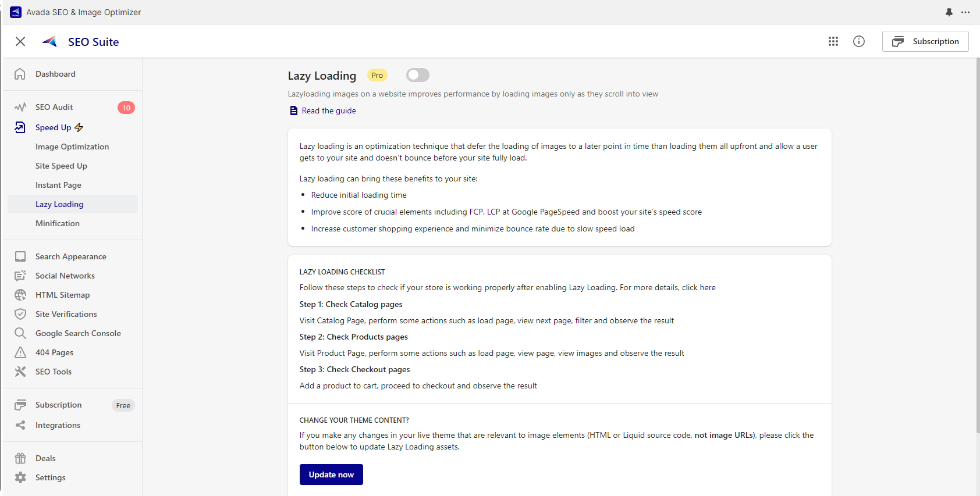Open the Subscription button in header
This screenshot has height=496, width=980.
[x=925, y=41]
